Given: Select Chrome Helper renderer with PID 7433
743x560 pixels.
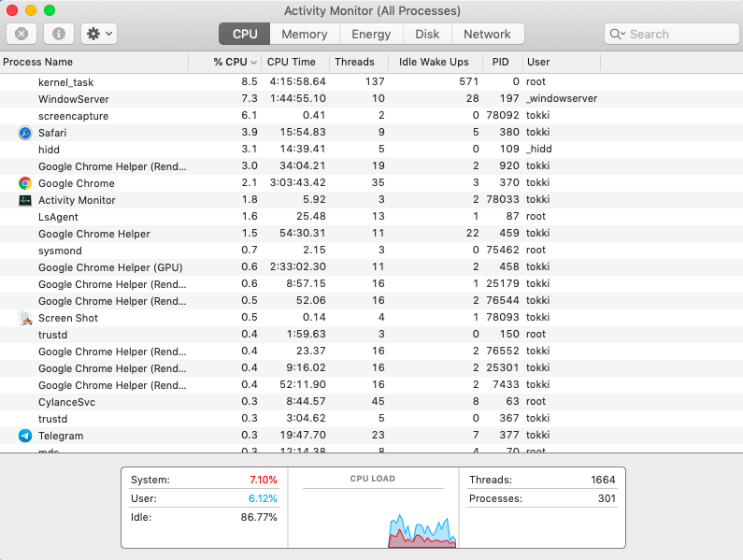Looking at the screenshot, I should coord(372,385).
